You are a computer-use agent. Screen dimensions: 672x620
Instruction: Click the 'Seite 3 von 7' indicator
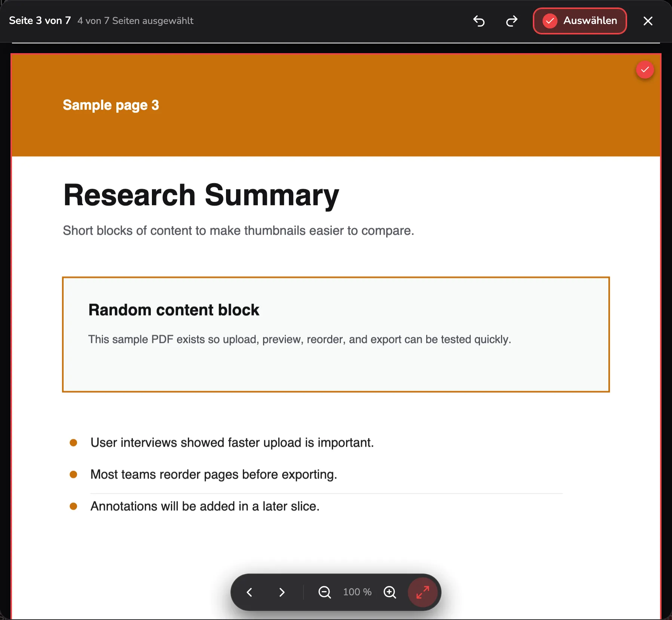[40, 21]
